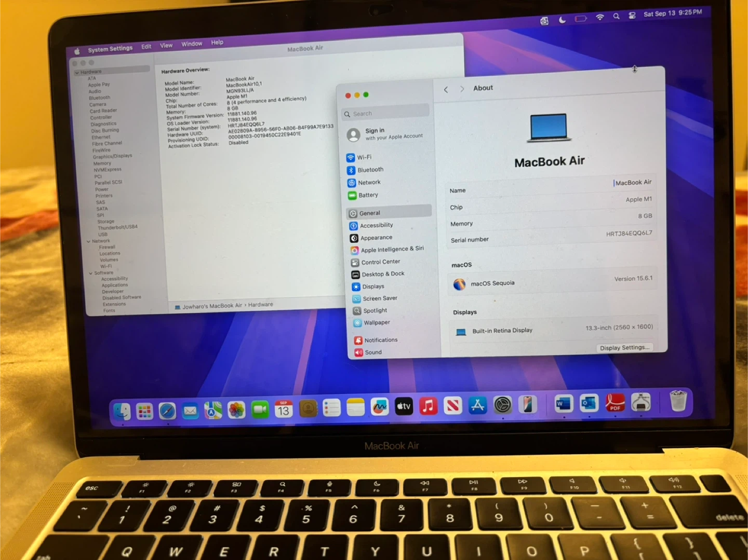Open Microsoft Outlook in dock
The width and height of the screenshot is (748, 560).
click(589, 402)
